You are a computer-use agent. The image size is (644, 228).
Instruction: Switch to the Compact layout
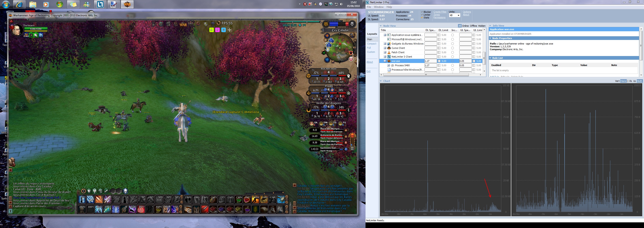(x=372, y=44)
